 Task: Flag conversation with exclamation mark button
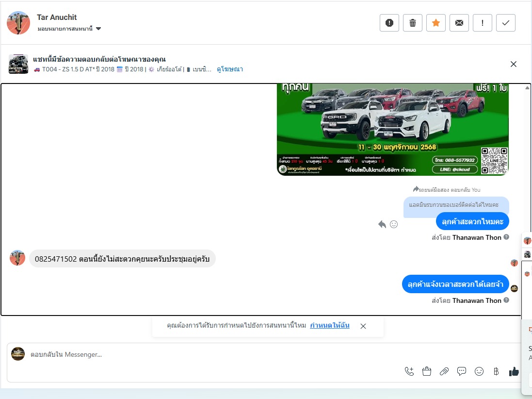coord(483,23)
